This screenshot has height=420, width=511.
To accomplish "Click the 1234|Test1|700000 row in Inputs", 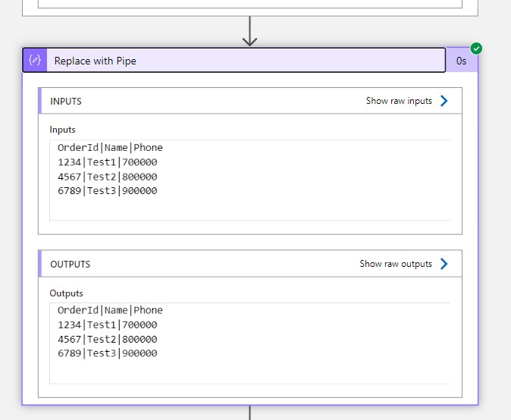I will [107, 161].
